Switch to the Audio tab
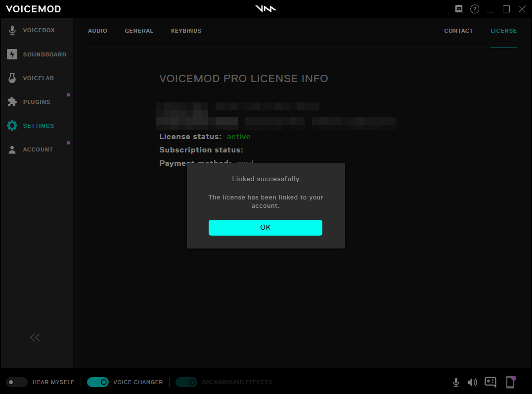Screen dimensions: 532x394 [x=97, y=31]
